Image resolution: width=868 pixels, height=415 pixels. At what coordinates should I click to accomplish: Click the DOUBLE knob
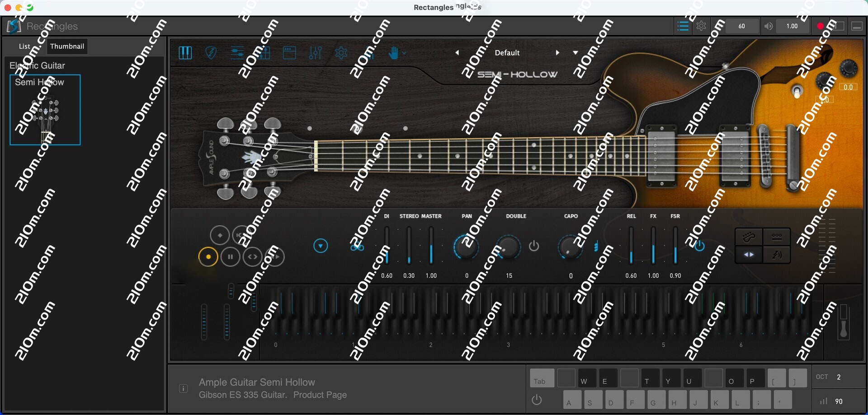(508, 247)
